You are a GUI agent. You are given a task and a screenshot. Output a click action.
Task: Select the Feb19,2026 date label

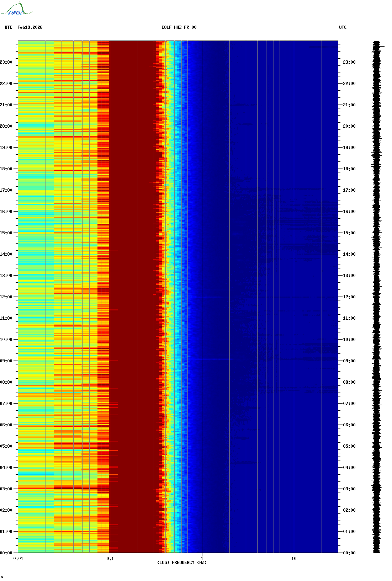click(30, 27)
